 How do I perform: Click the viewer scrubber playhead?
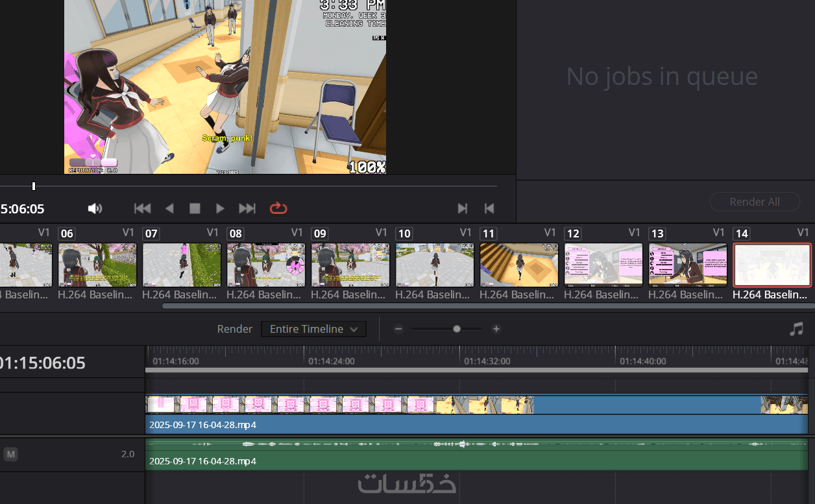tap(34, 186)
